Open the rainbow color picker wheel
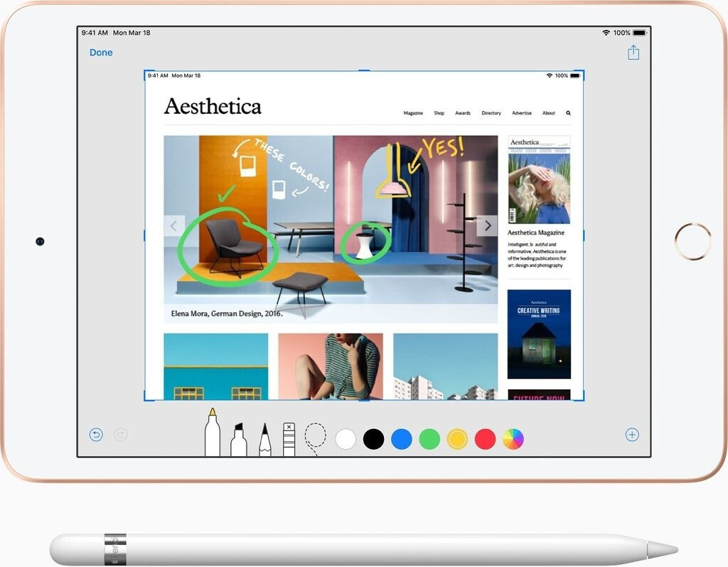The image size is (728, 567). pyautogui.click(x=513, y=439)
